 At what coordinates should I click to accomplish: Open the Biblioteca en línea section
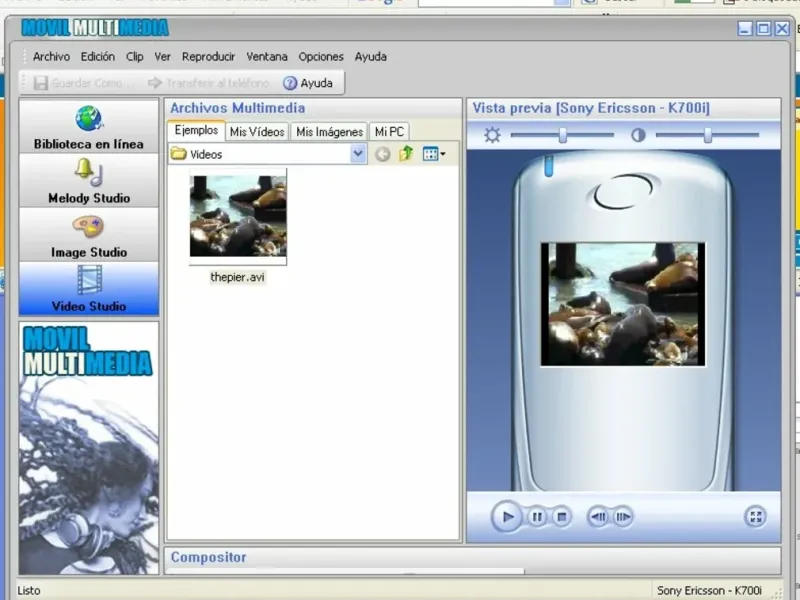(x=89, y=126)
